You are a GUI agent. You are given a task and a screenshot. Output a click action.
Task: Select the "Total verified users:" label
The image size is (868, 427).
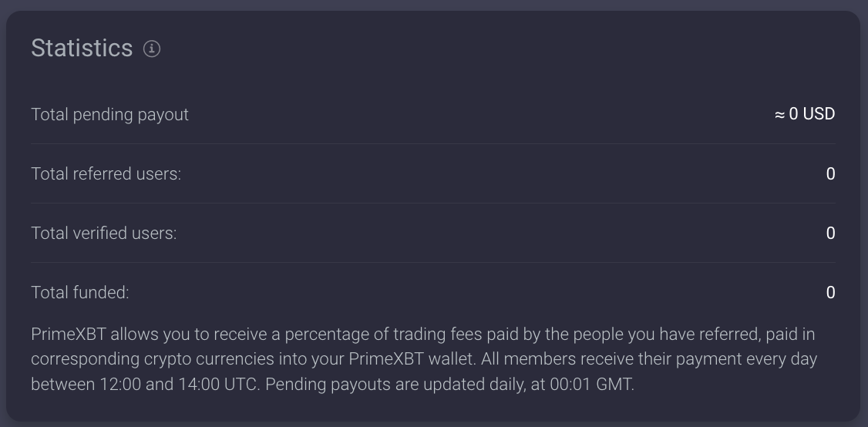click(x=103, y=233)
